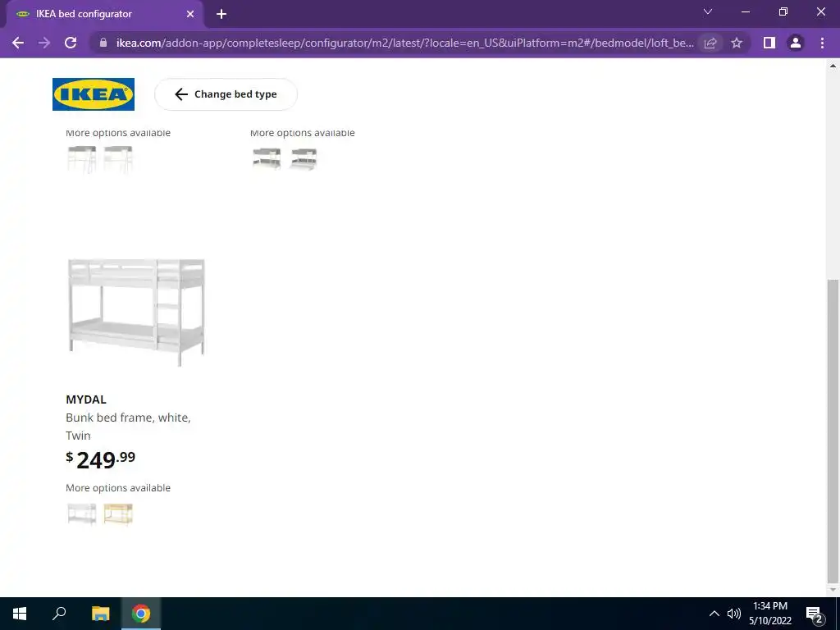Click the share page icon
This screenshot has width=840, height=630.
click(x=710, y=43)
